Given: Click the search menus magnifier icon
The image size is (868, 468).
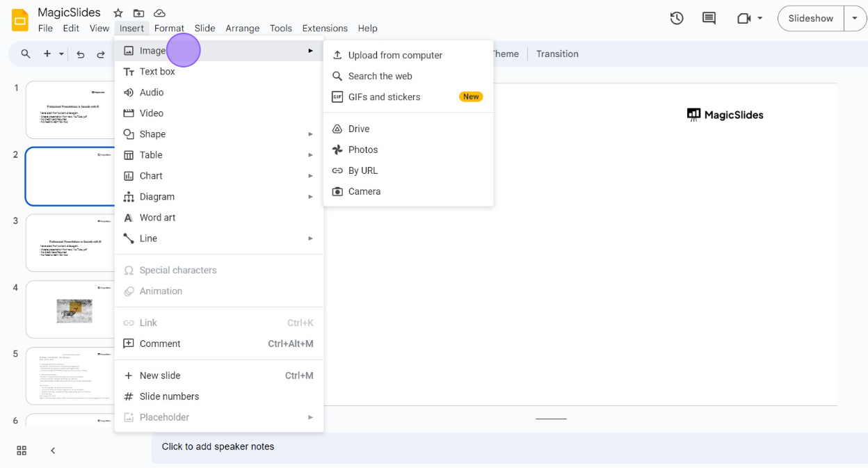Looking at the screenshot, I should (x=26, y=54).
